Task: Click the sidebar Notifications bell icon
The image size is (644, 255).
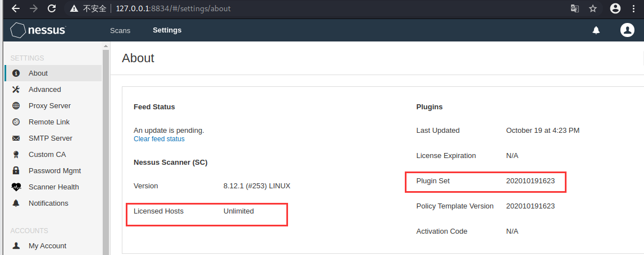Action: pyautogui.click(x=16, y=203)
